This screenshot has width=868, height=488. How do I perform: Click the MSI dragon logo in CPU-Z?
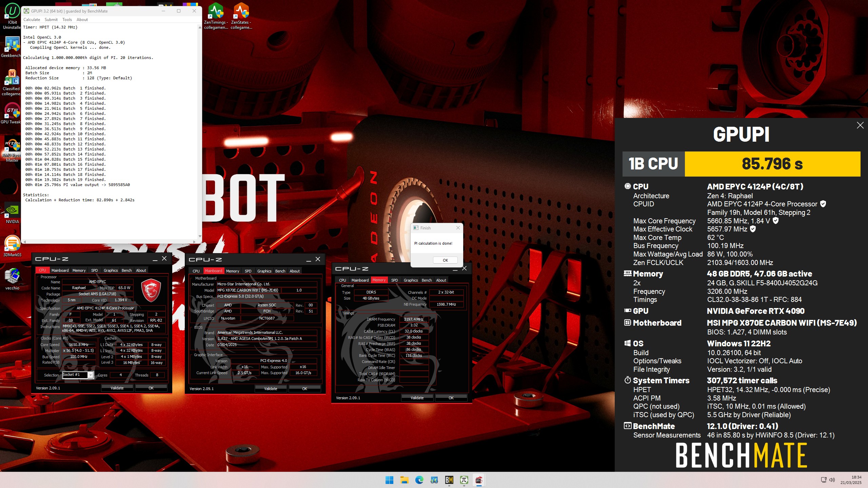(151, 290)
